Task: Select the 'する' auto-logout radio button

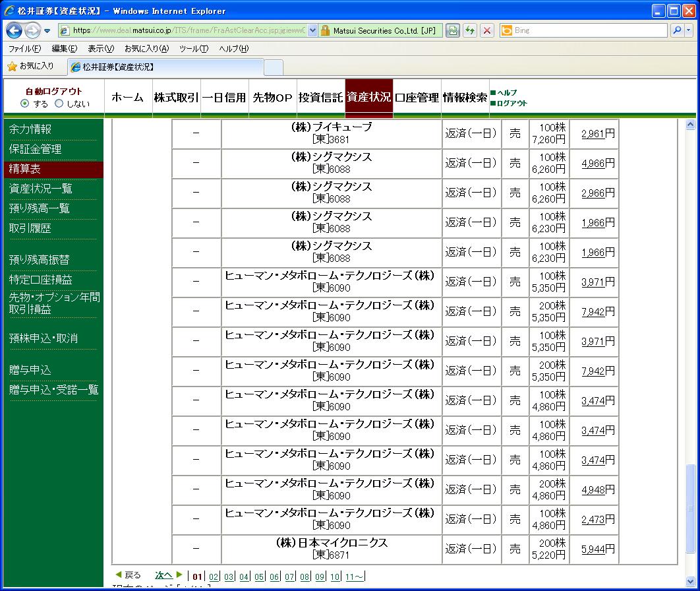Action: tap(25, 104)
